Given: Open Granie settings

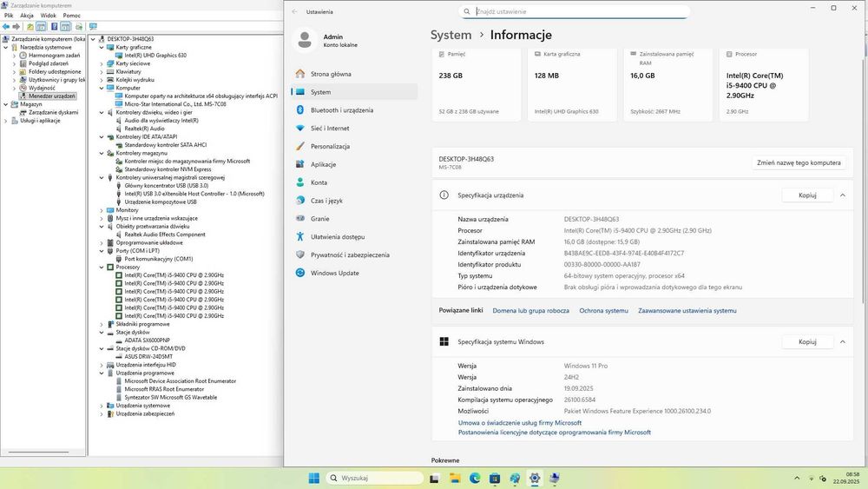Looking at the screenshot, I should coord(354,219).
